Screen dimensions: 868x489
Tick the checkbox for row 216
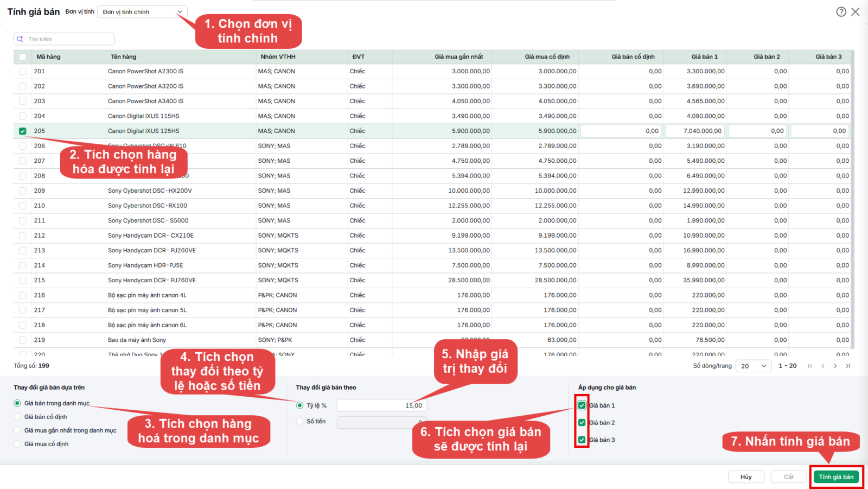point(22,295)
